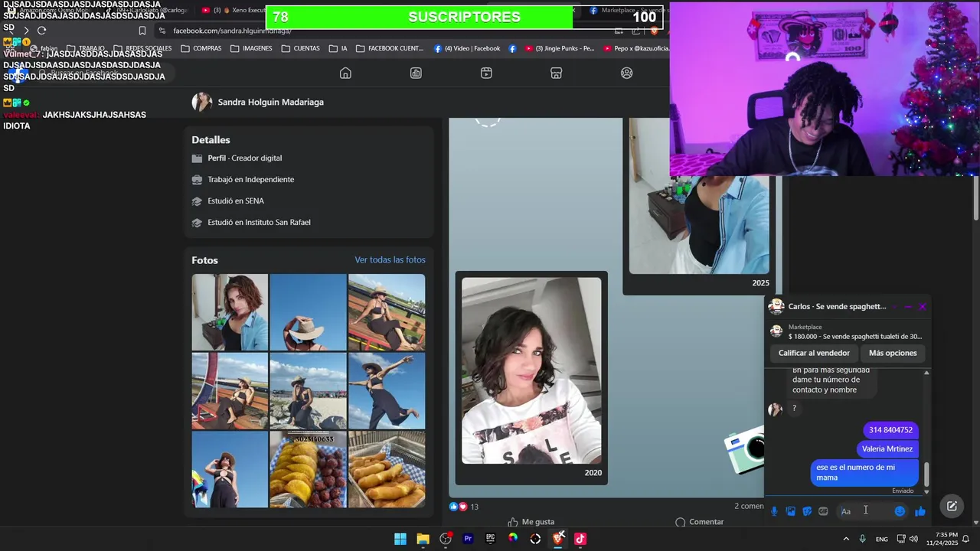Open the Marketplace storefront icon

557,73
